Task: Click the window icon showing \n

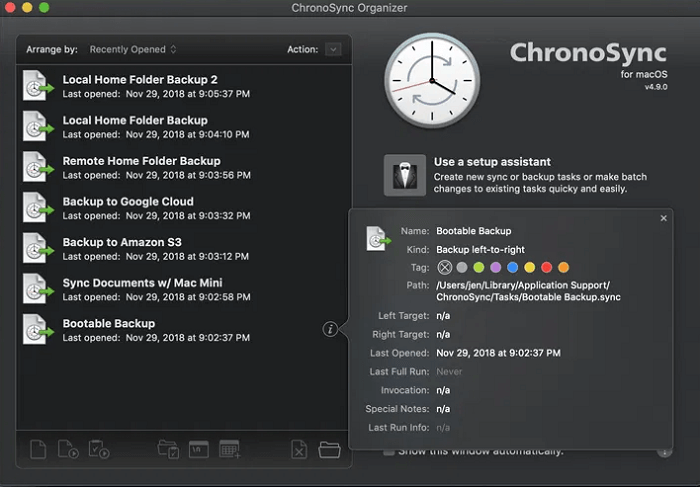Action: (x=199, y=449)
